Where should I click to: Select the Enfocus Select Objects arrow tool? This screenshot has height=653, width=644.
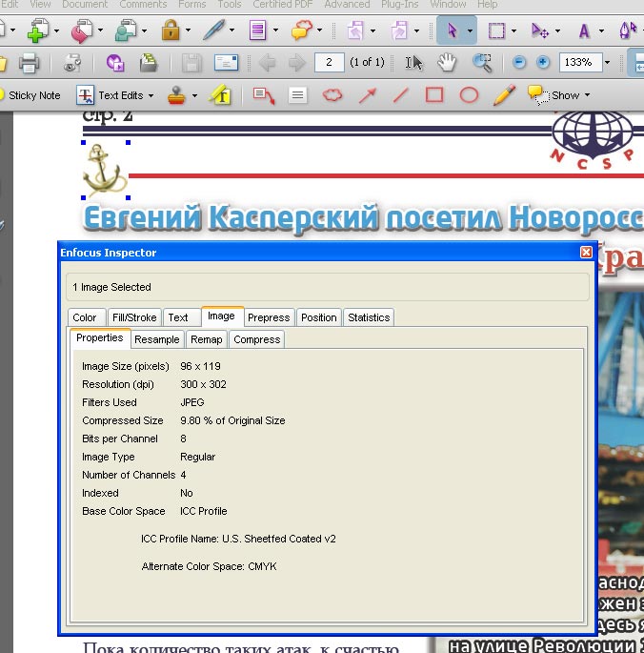[452, 31]
